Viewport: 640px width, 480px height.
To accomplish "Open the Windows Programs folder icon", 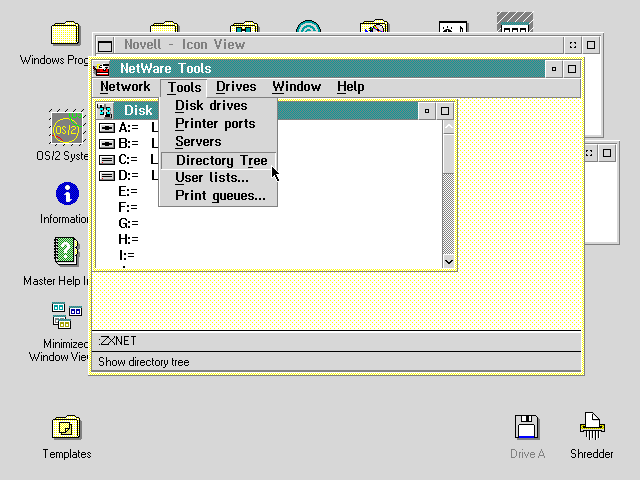I will 65,33.
